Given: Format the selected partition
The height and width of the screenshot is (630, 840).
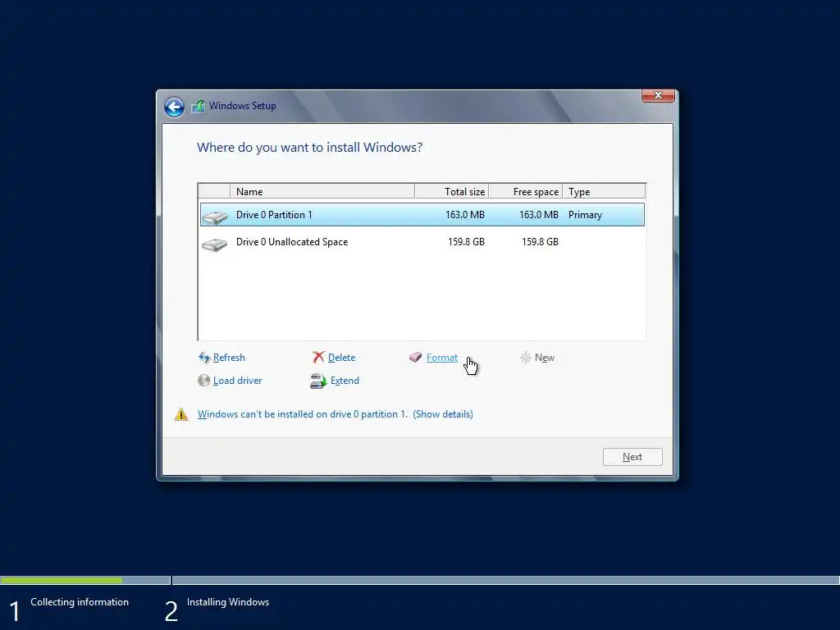Looking at the screenshot, I should click(442, 358).
